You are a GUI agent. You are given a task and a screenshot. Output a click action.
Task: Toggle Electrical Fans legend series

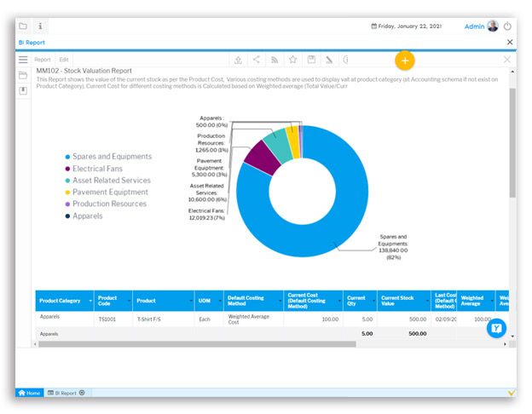coord(97,169)
